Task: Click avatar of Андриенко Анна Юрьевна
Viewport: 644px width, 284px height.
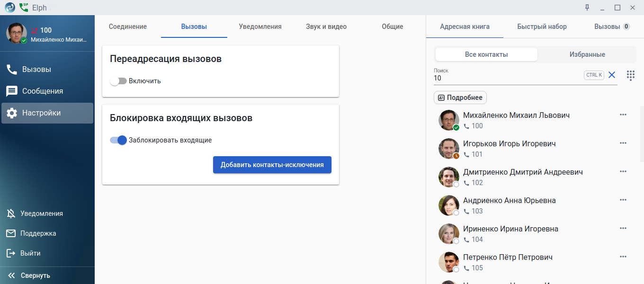Action: click(449, 205)
